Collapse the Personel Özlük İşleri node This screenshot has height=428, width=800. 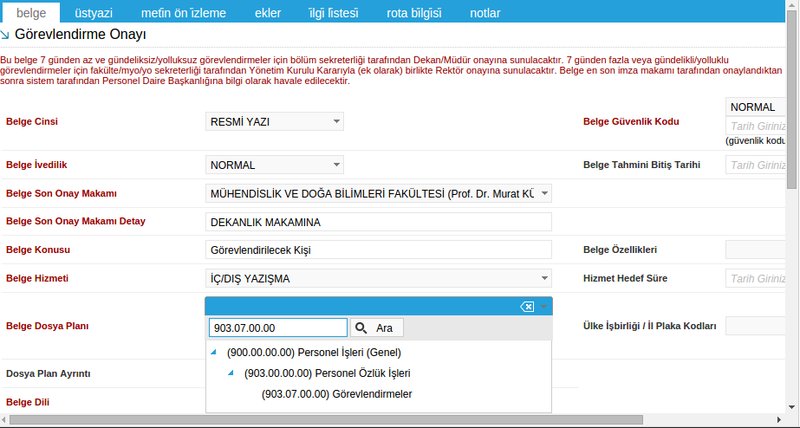pos(232,373)
